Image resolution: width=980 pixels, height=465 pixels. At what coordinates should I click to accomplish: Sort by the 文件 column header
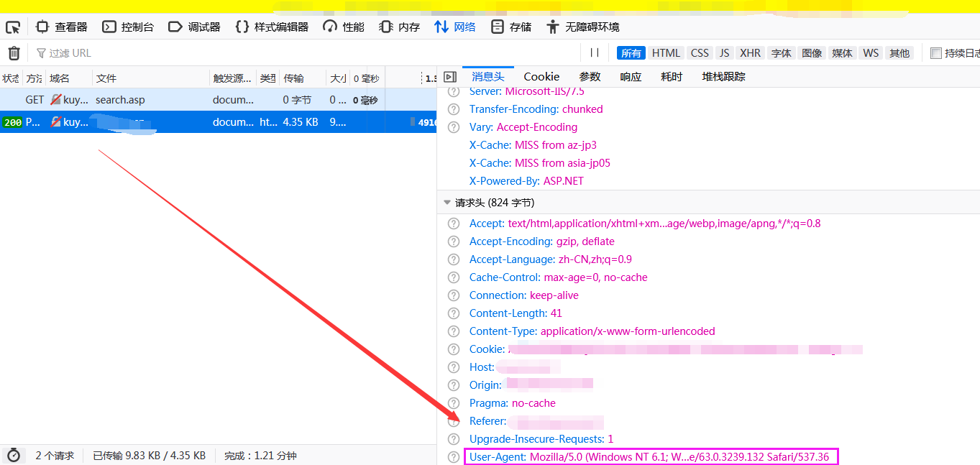click(x=151, y=78)
